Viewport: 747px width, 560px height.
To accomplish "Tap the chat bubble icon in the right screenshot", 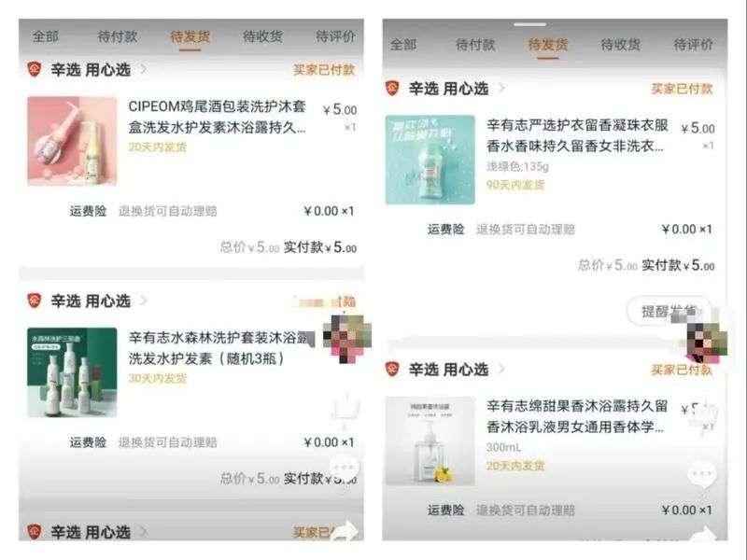I will (702, 474).
